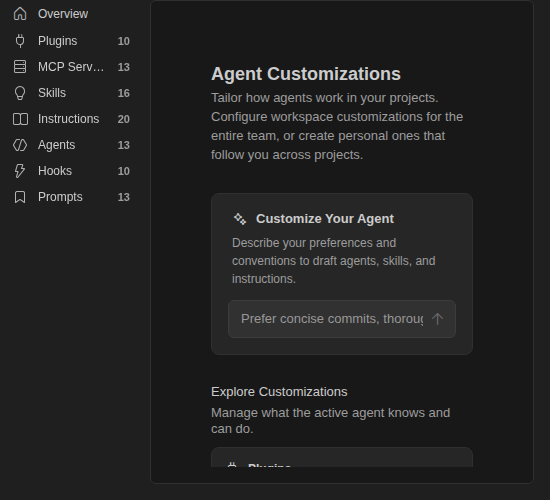This screenshot has height=500, width=550.
Task: Click the Overview home icon
Action: (x=20, y=14)
